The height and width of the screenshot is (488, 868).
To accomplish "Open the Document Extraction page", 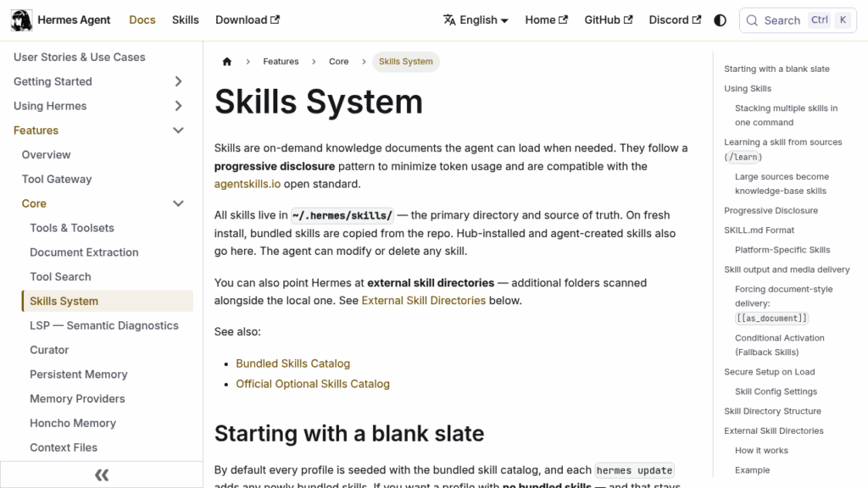I will [x=84, y=252].
